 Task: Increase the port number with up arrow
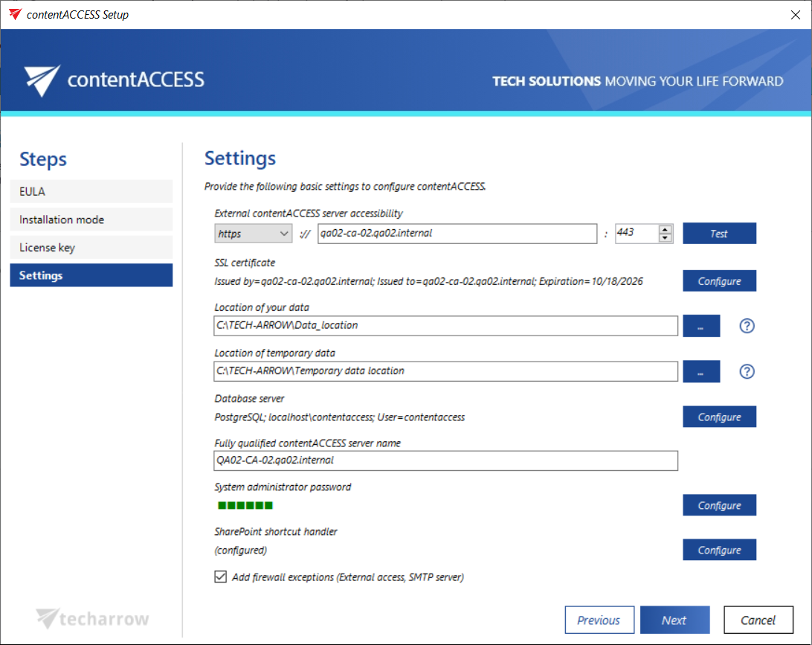(666, 229)
